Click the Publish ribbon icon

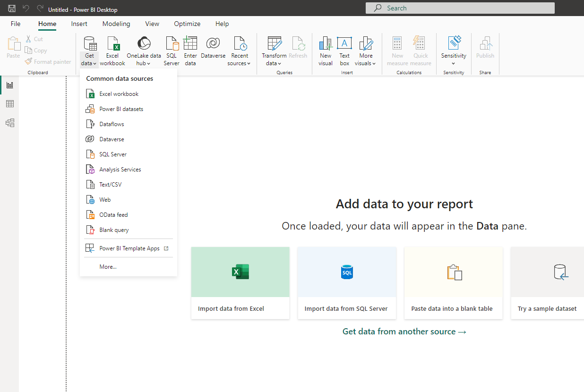tap(485, 43)
